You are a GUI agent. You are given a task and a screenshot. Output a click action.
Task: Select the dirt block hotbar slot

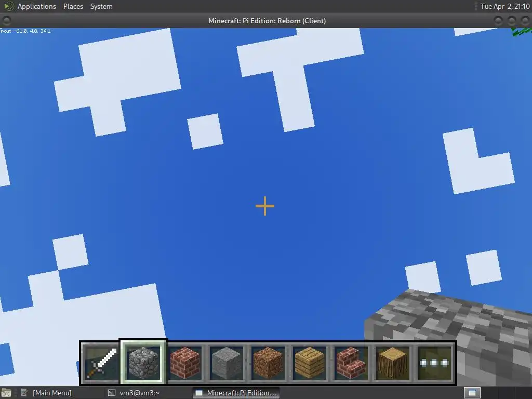pyautogui.click(x=268, y=363)
